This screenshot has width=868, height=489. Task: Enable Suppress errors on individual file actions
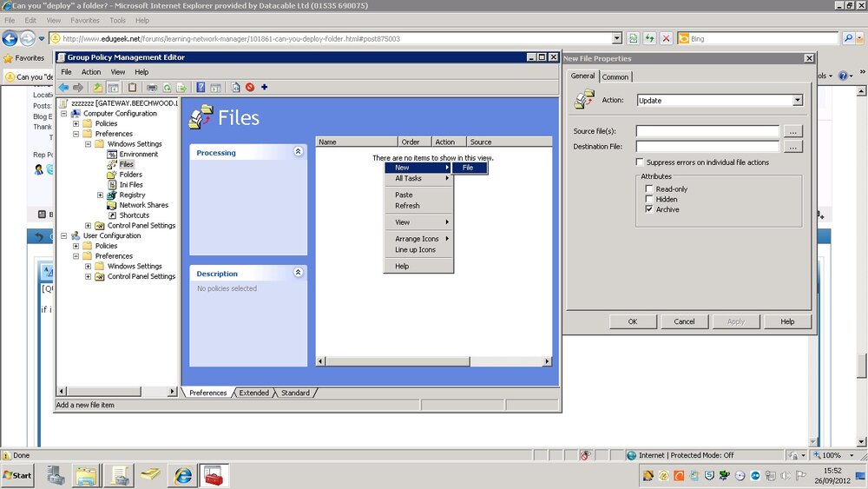640,162
